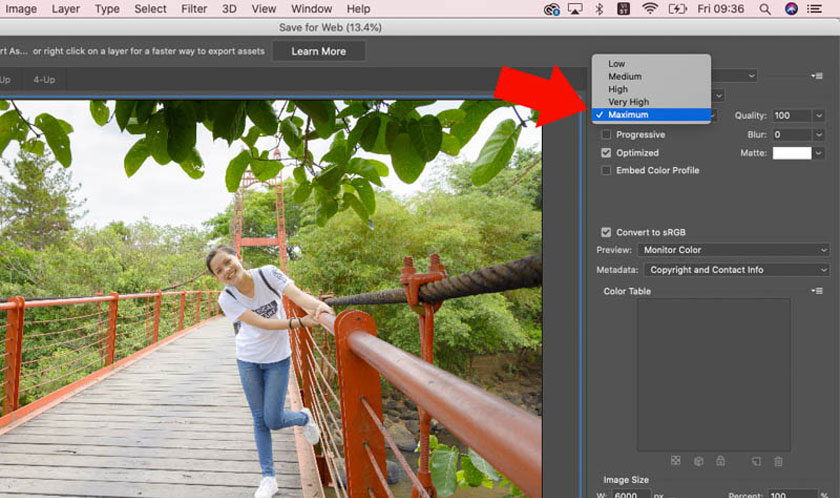Open the Preview Monitor Color dropdown
Image resolution: width=840 pixels, height=498 pixels.
[733, 250]
